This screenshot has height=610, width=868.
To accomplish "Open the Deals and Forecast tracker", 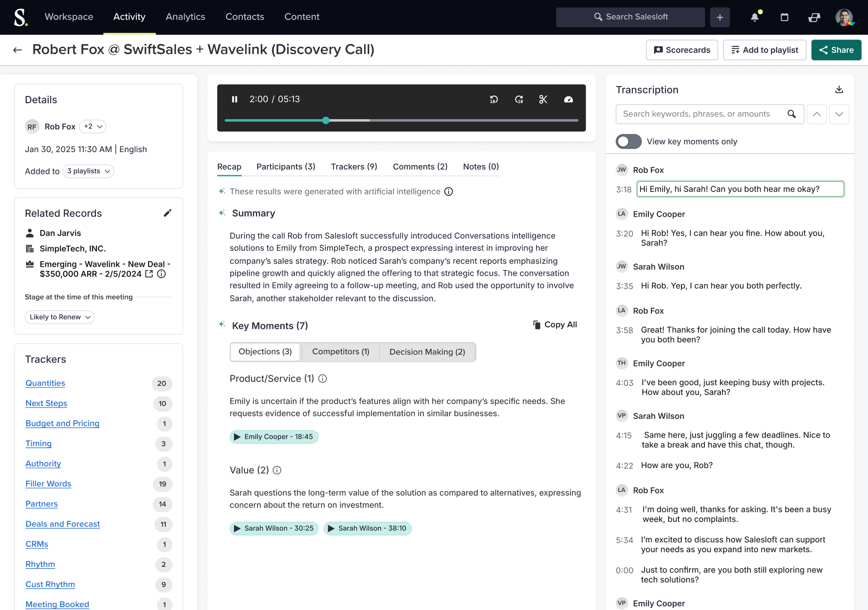I will pos(63,524).
